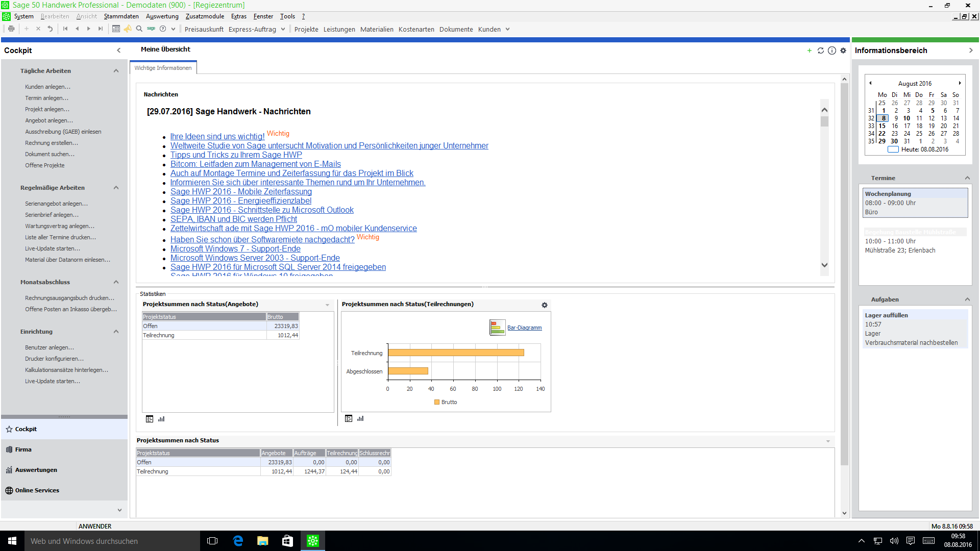Collapse the Termine panel

point(967,178)
